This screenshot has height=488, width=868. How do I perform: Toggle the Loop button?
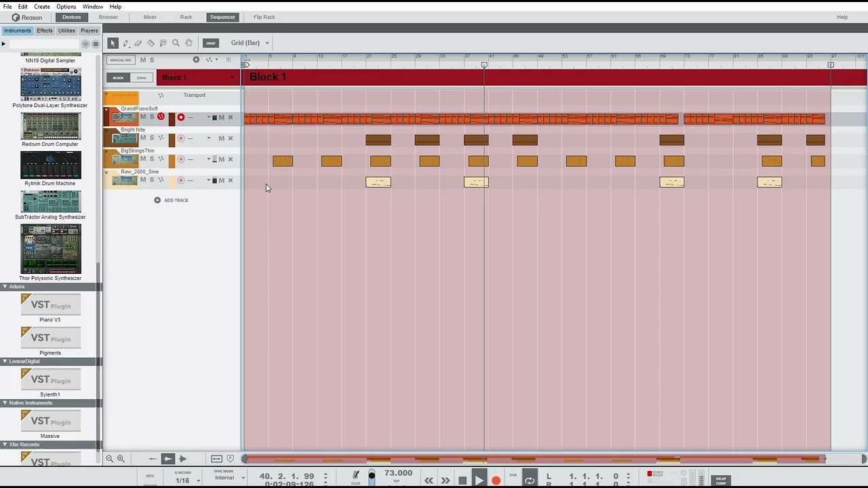tap(530, 480)
